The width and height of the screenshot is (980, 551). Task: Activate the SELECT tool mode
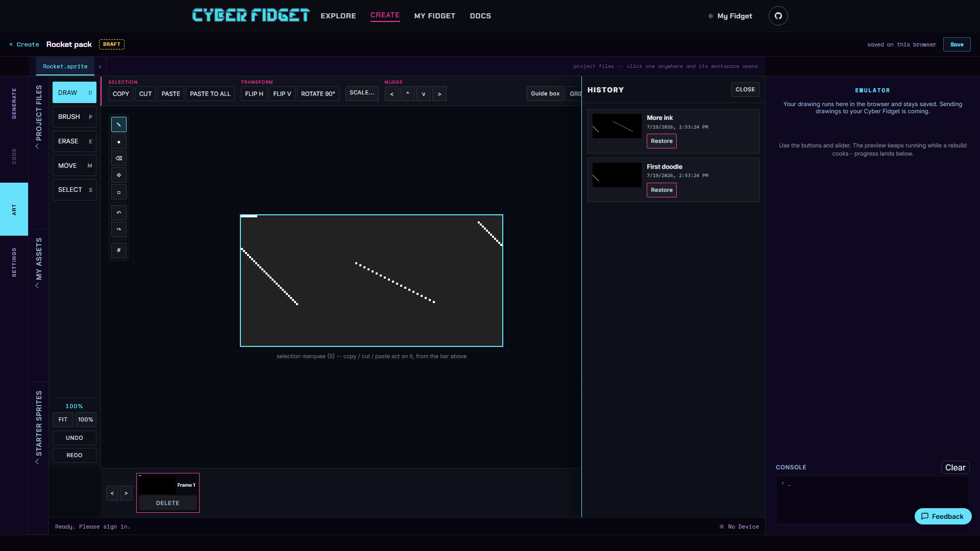75,190
